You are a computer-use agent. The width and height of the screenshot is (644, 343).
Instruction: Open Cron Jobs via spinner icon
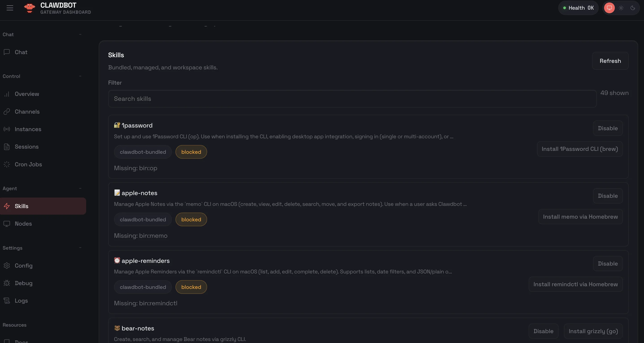pyautogui.click(x=7, y=164)
